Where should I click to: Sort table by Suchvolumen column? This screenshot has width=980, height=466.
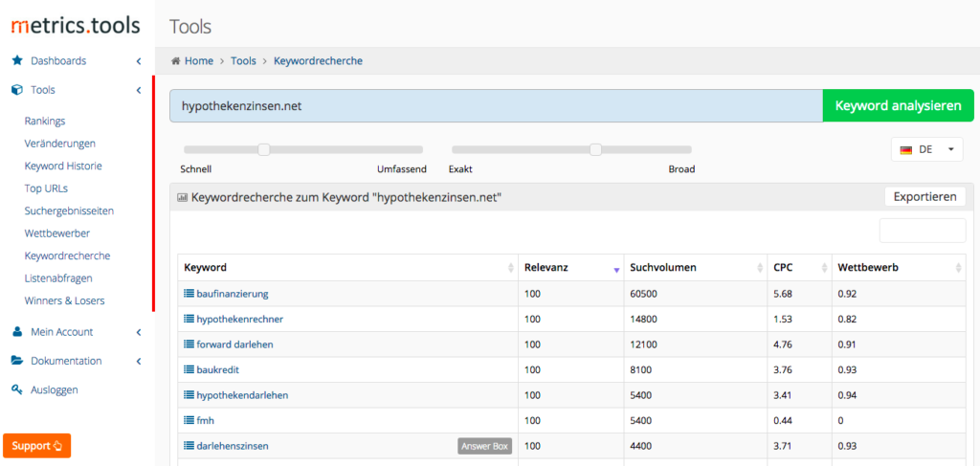point(696,267)
